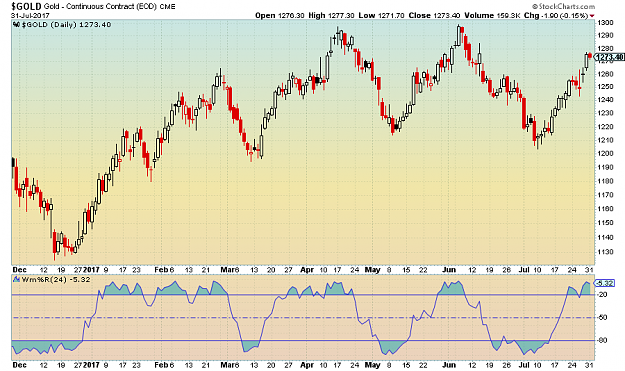Click 'May' on the price panel date axis
Image resolution: width=625 pixels, height=371 pixels.
pyautogui.click(x=373, y=270)
